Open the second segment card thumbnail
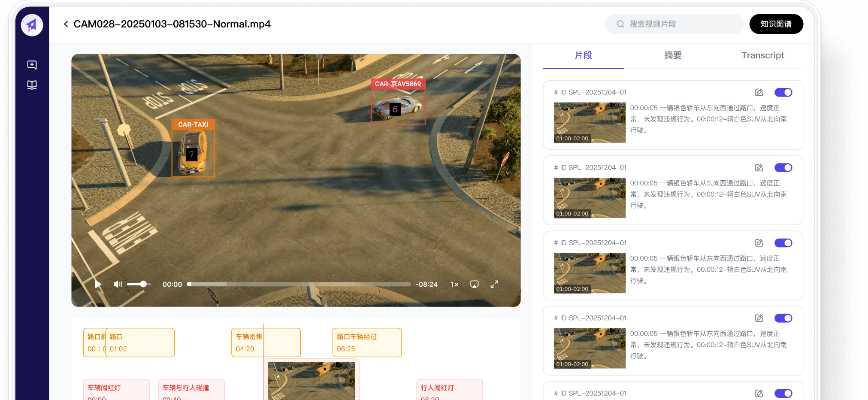Screen dimensions: 868x400 click(590, 198)
